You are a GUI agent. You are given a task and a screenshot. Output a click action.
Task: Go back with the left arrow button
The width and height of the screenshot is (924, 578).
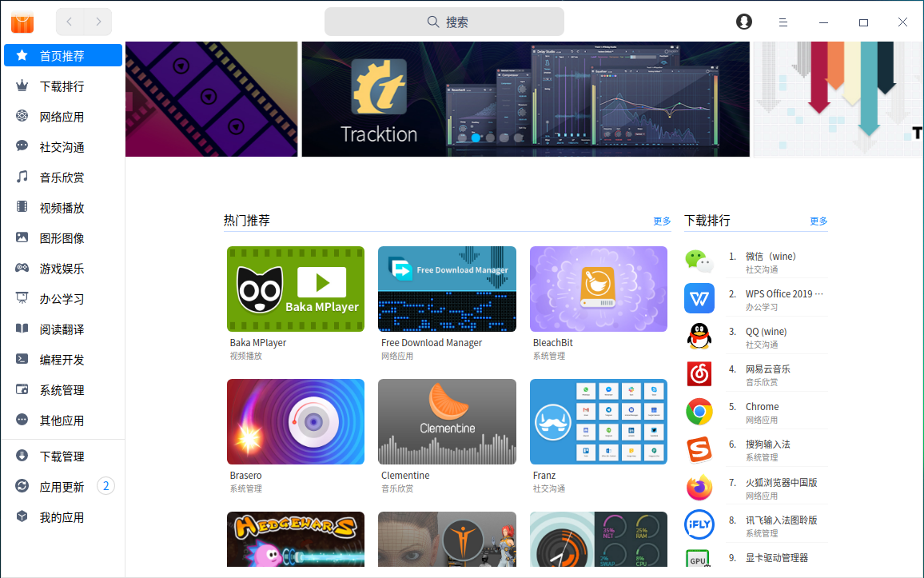(70, 22)
